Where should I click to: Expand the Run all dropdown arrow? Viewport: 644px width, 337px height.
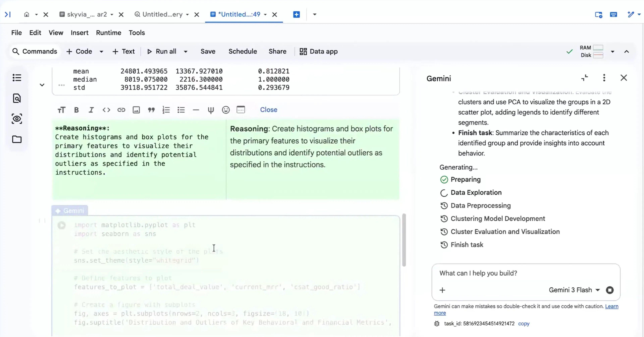click(185, 52)
